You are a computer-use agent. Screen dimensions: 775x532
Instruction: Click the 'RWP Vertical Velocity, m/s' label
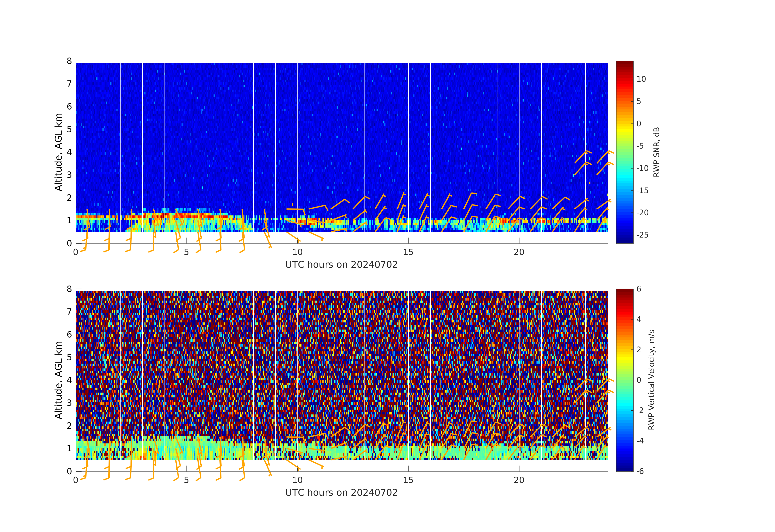coord(651,380)
